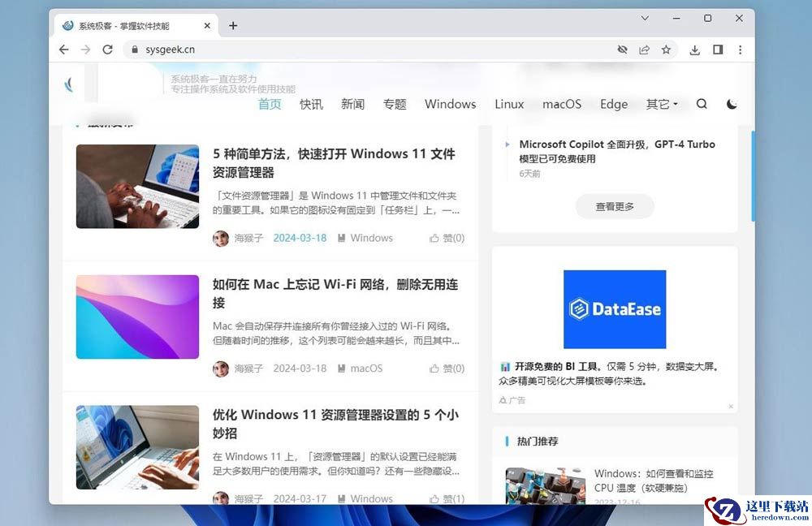Click the thumbnail of 优化 Windows 11 article
The width and height of the screenshot is (812, 526).
click(x=137, y=447)
